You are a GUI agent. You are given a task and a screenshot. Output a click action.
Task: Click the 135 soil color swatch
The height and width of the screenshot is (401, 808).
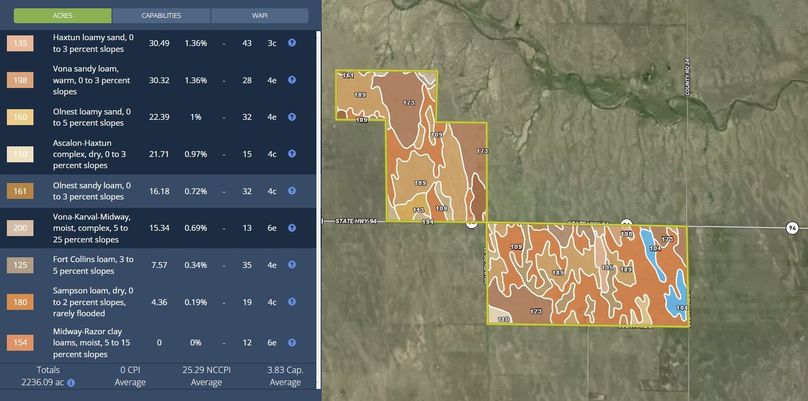[20, 44]
